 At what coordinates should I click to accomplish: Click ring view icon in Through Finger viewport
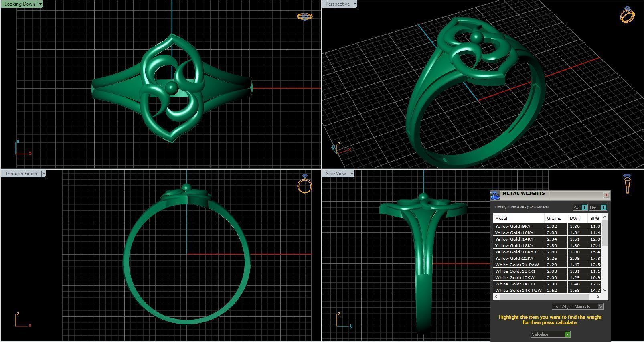pos(305,184)
